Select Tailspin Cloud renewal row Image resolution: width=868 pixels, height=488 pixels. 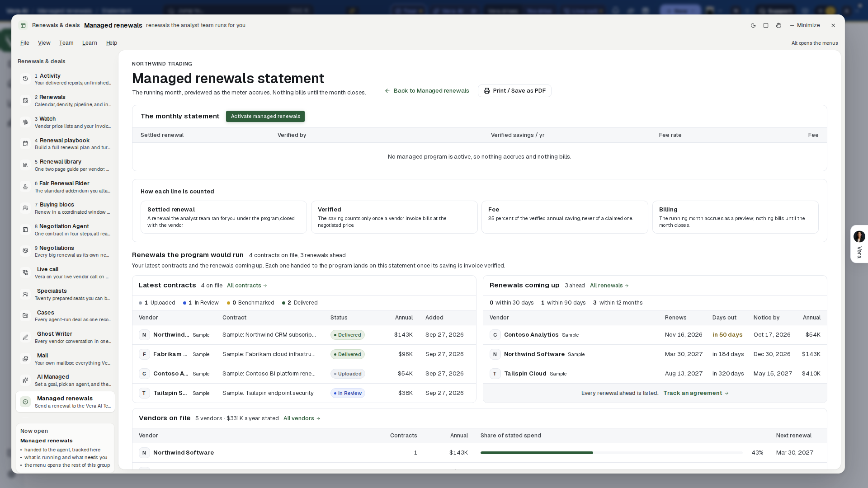click(x=655, y=374)
